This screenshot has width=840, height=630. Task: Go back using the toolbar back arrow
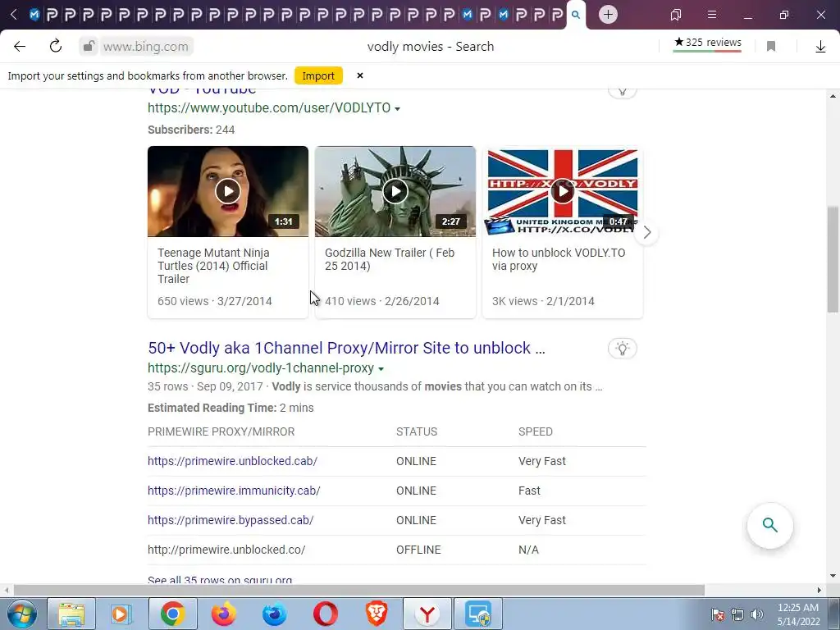point(20,47)
